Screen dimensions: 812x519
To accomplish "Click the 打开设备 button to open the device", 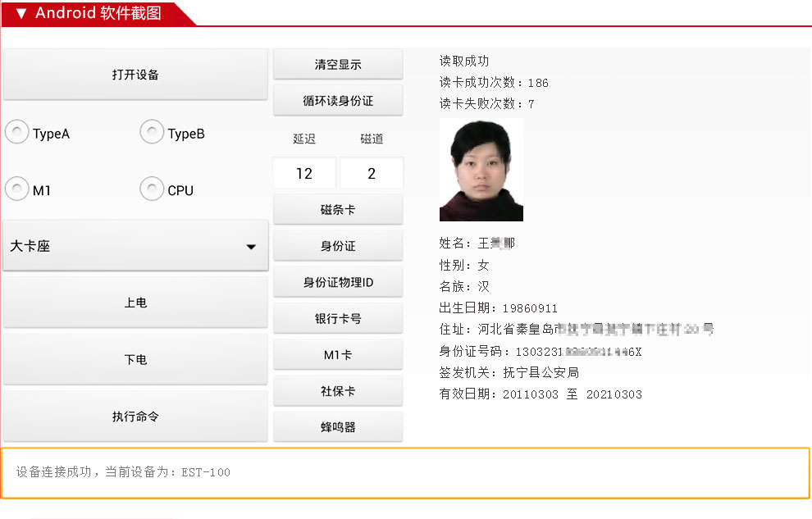I will pyautogui.click(x=135, y=73).
